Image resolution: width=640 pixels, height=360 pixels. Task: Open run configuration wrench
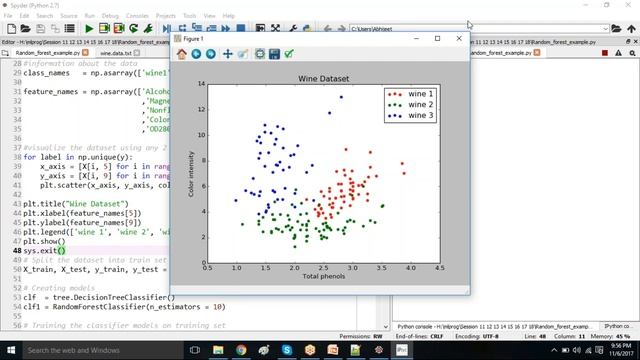148,29
